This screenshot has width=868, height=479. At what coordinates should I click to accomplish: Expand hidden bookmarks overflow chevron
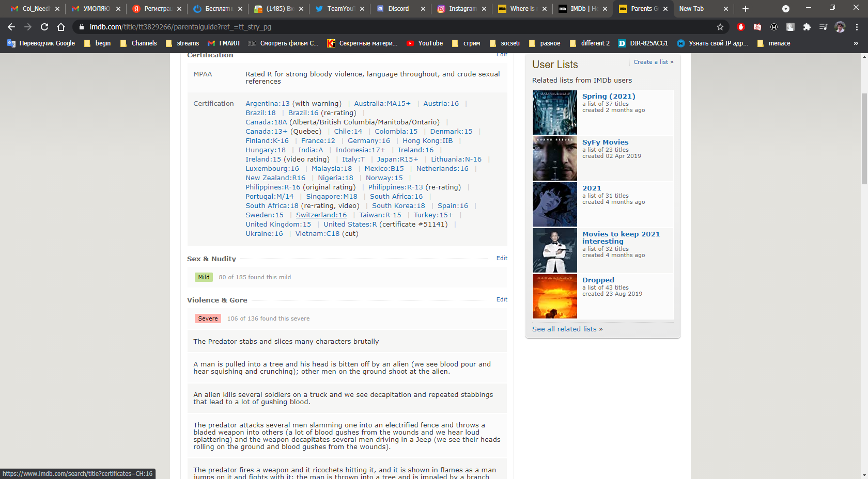[x=856, y=43]
